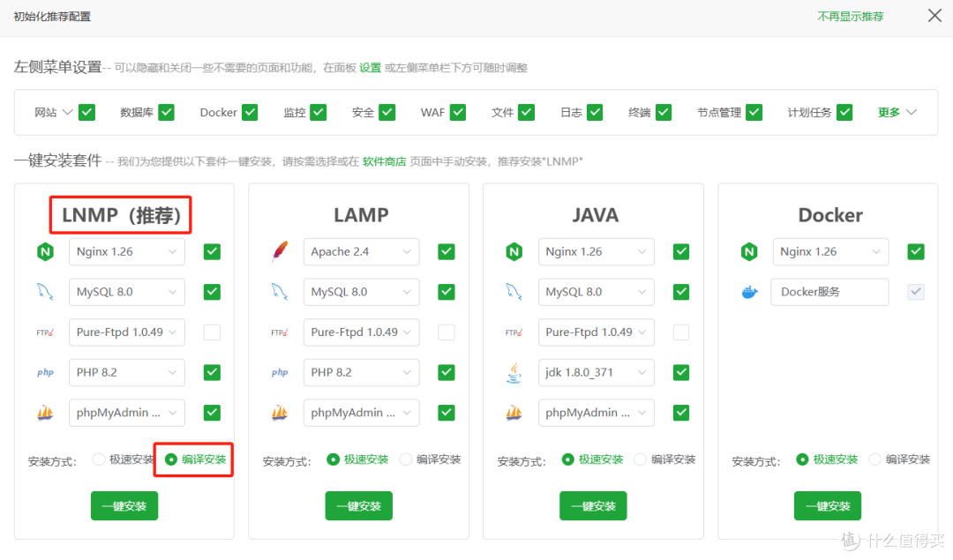Uncheck the 日志 menu checkbox
The width and height of the screenshot is (953, 560).
click(x=595, y=112)
